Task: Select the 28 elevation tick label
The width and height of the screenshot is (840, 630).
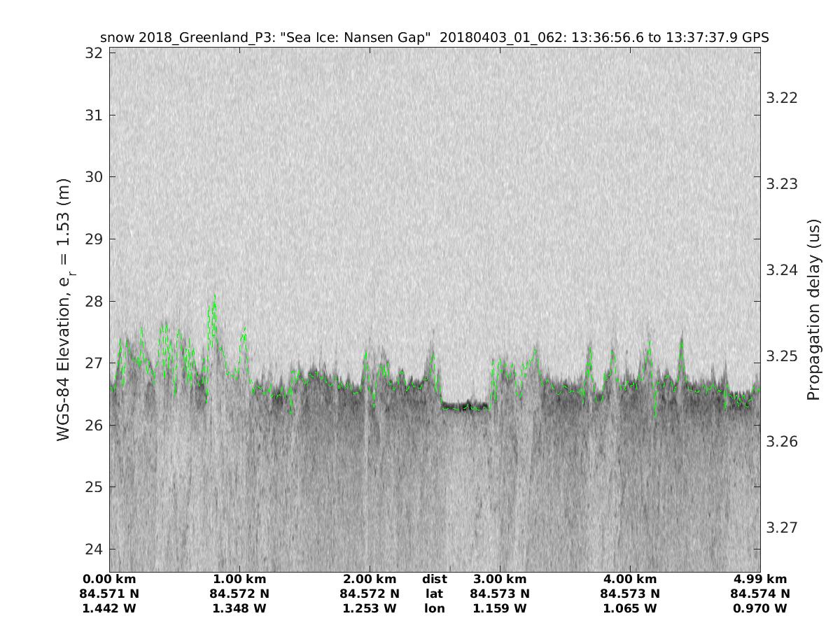Action: (94, 301)
